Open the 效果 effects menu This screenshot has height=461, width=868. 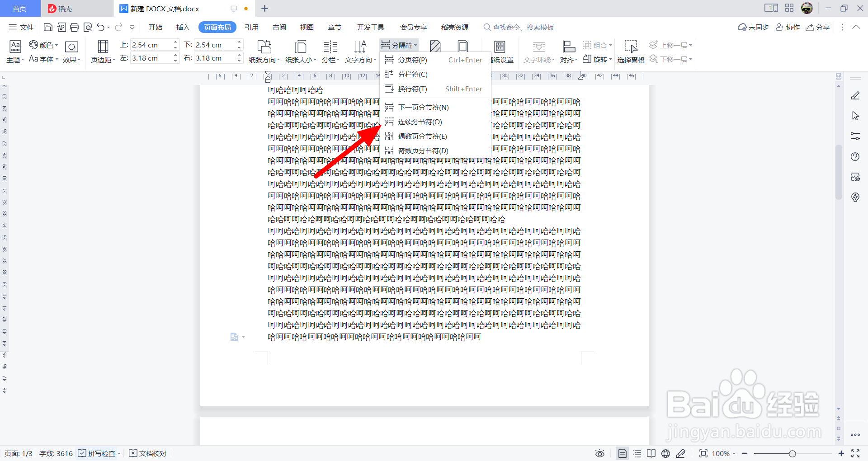pos(71,52)
